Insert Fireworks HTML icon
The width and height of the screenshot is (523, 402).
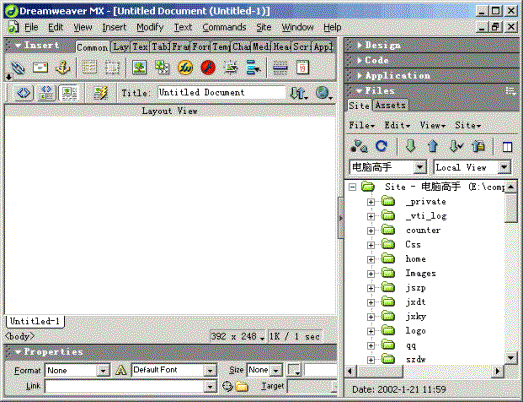185,68
